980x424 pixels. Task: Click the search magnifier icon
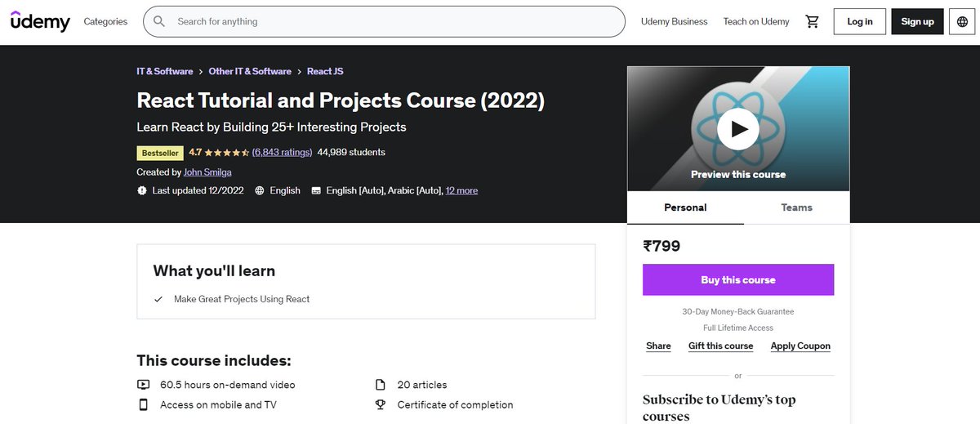[159, 21]
